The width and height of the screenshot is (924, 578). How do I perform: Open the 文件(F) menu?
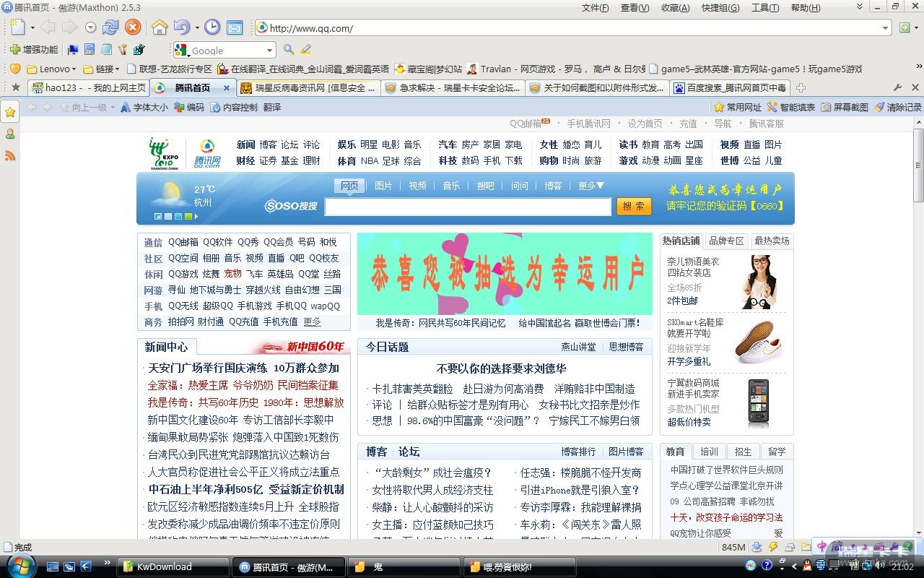click(x=596, y=8)
